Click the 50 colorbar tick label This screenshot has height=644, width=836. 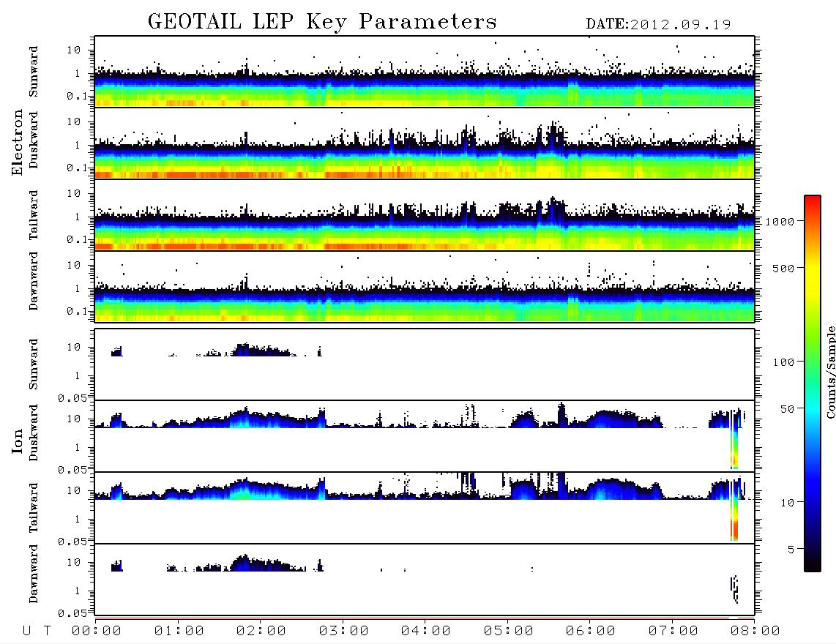tap(786, 409)
